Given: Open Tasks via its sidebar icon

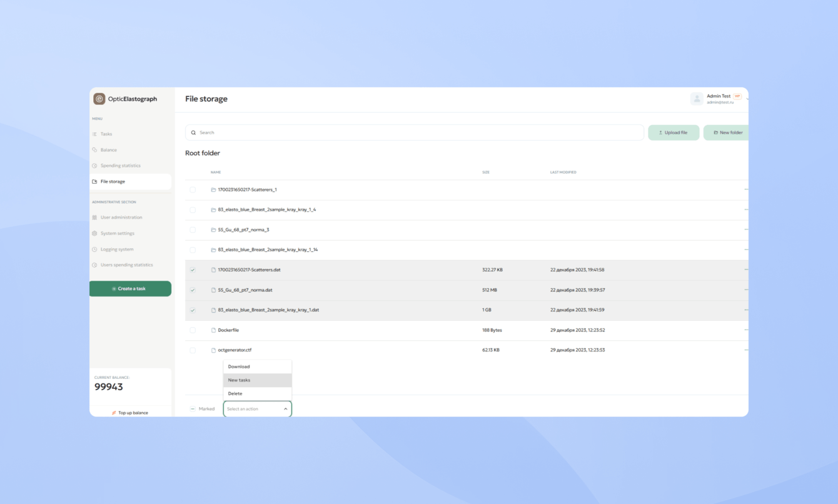Looking at the screenshot, I should click(94, 134).
